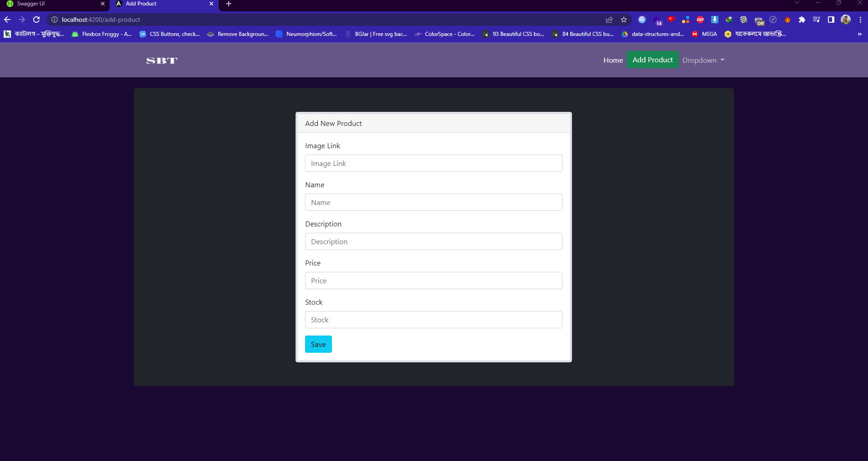
Task: Open the Return YouTube Dislike extension icon
Action: 671,20
